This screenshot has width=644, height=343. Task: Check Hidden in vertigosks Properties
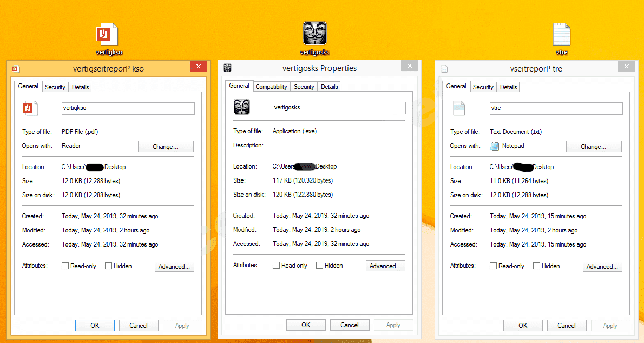point(319,266)
